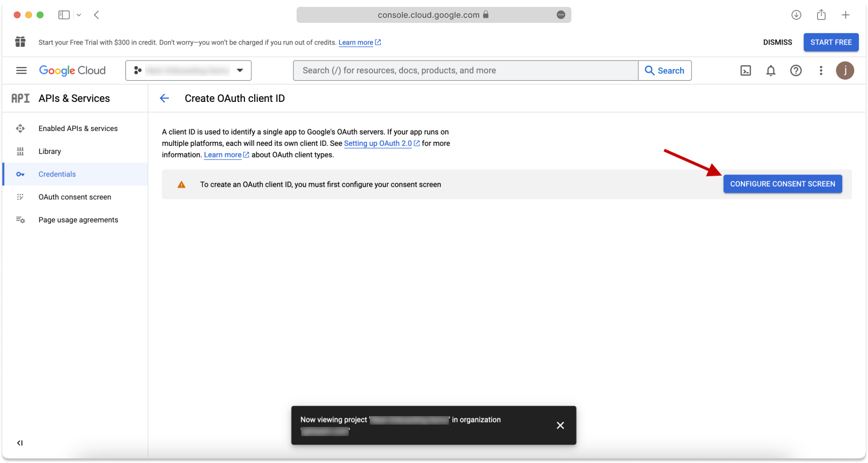This screenshot has width=868, height=463.
Task: Switch to OAuth consent screen section
Action: pos(74,197)
